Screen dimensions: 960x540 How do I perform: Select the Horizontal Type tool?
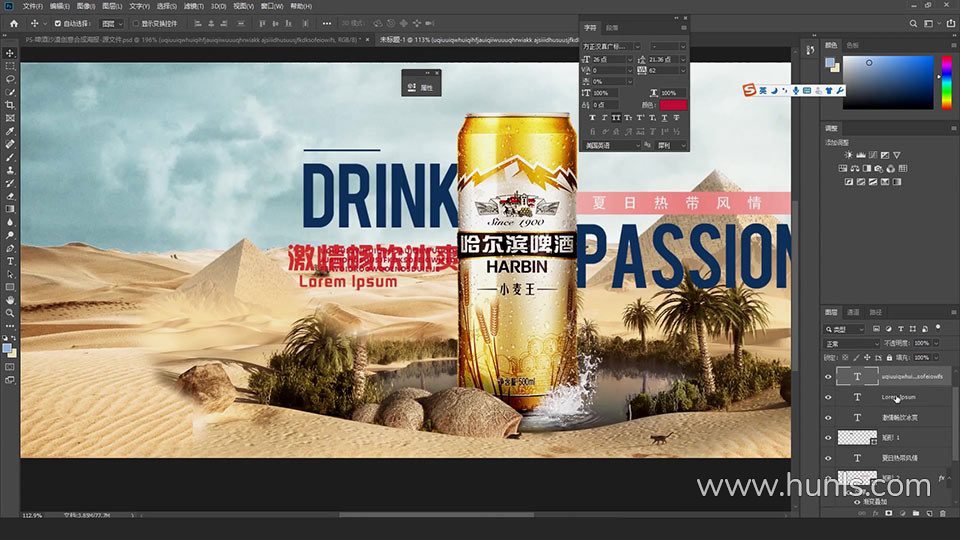[x=10, y=261]
